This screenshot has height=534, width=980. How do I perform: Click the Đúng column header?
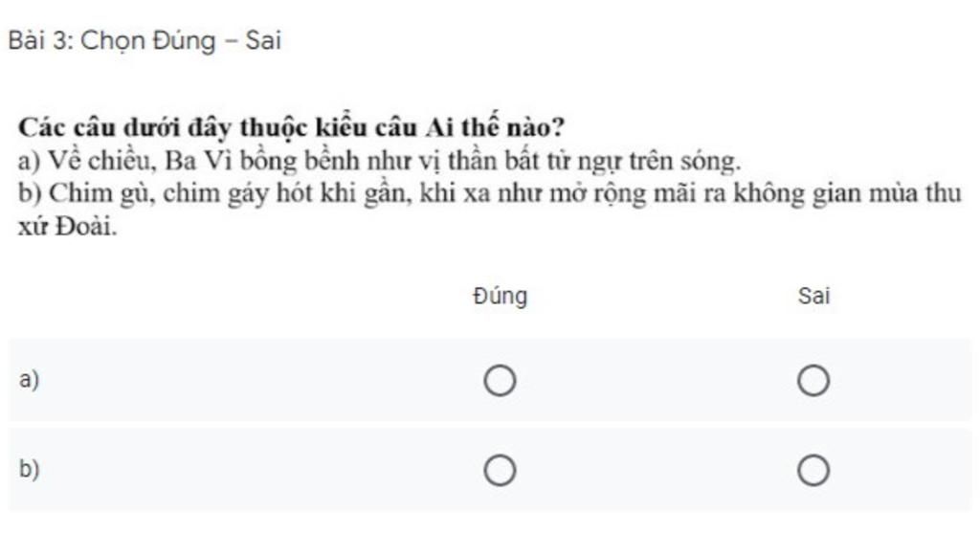500,296
